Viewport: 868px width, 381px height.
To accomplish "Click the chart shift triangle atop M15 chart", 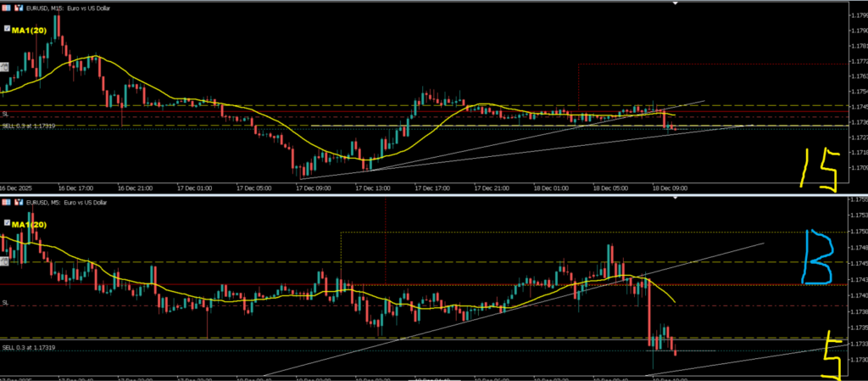I will (x=675, y=3).
